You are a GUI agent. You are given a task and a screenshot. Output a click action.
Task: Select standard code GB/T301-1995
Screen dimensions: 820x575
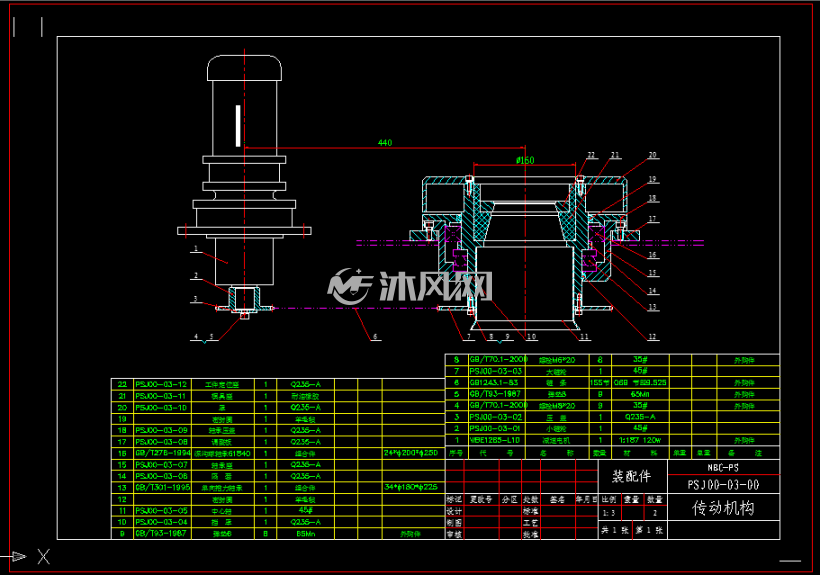coord(163,488)
